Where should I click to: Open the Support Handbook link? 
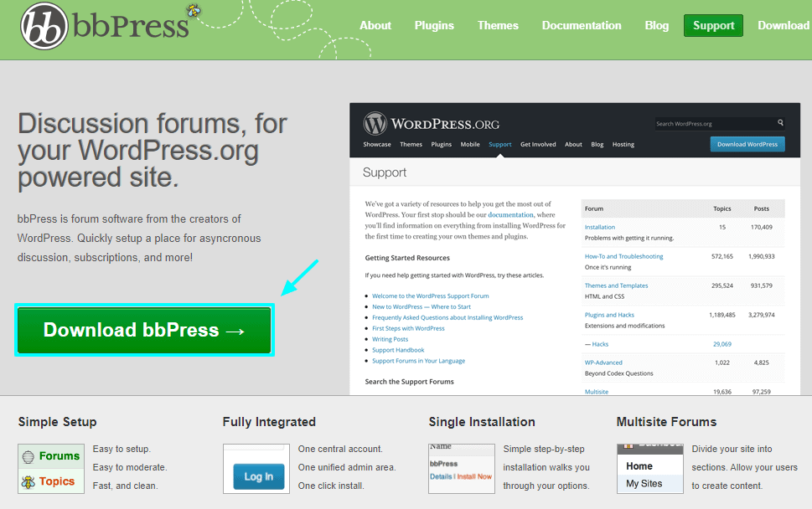point(398,350)
